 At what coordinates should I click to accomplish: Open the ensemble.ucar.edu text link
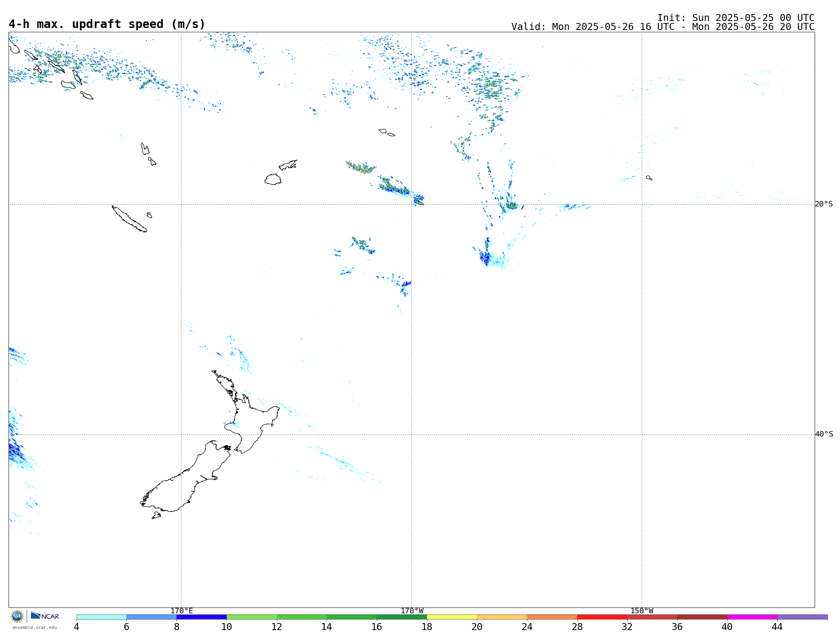tap(34, 627)
